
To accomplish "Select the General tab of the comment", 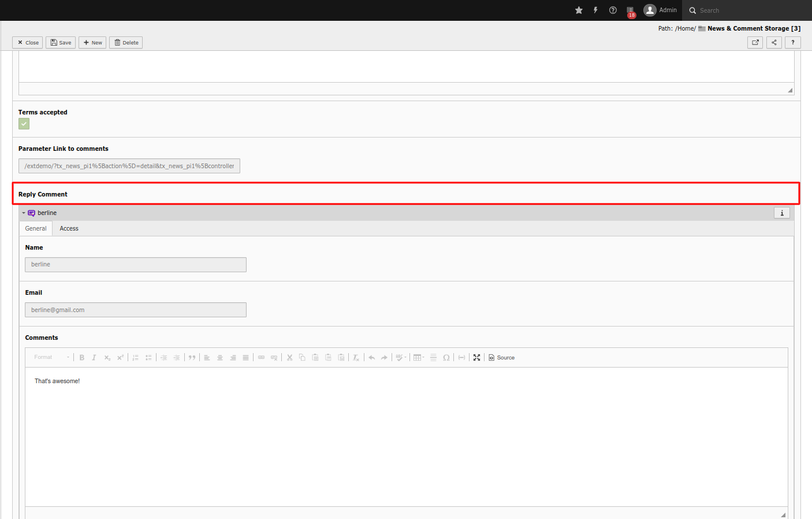I will pos(35,228).
